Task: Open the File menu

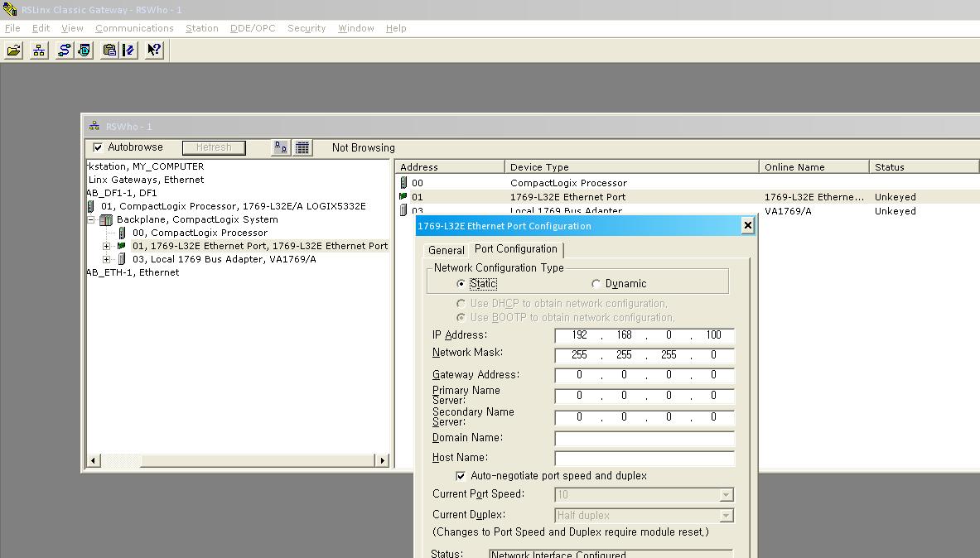Action: coord(12,28)
